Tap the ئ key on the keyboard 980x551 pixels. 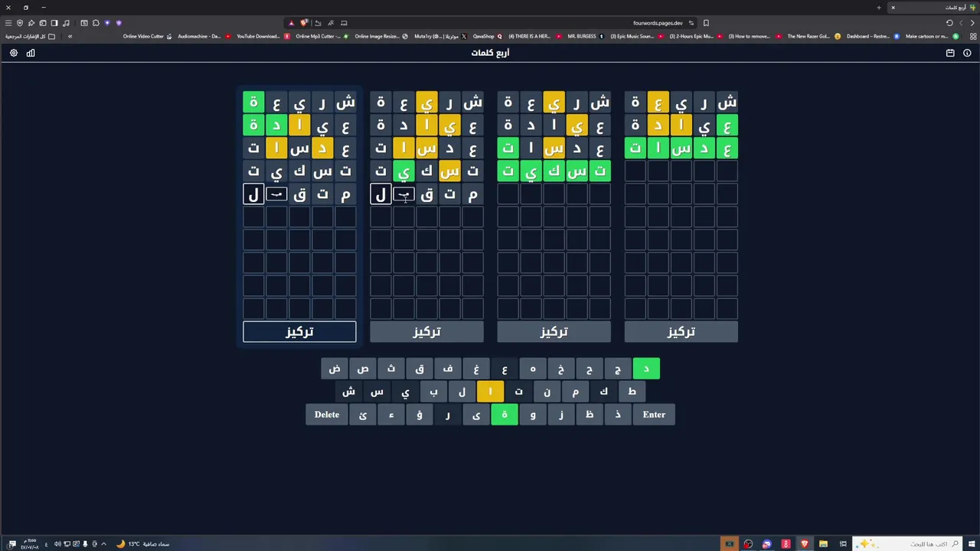pyautogui.click(x=363, y=415)
